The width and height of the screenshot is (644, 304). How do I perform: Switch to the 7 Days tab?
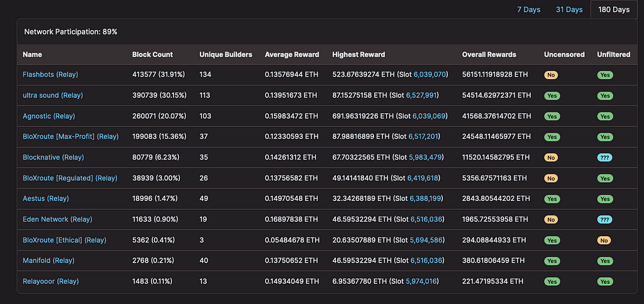(528, 9)
